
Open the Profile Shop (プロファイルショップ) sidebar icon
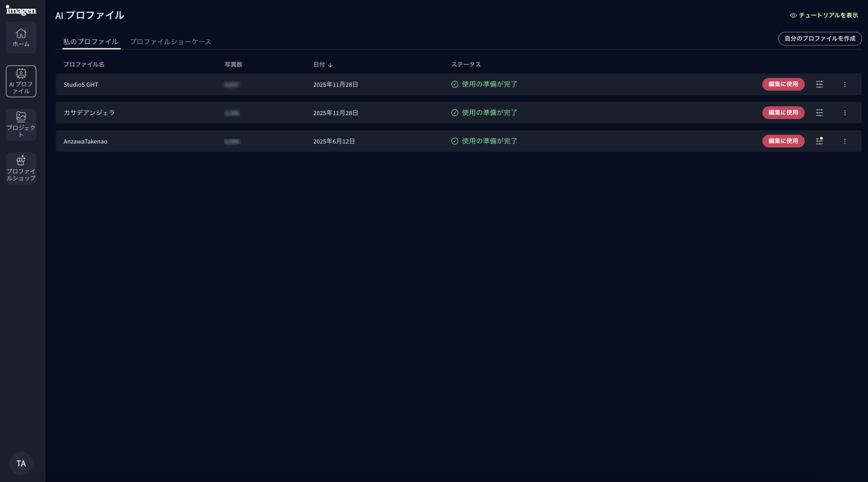(x=21, y=168)
